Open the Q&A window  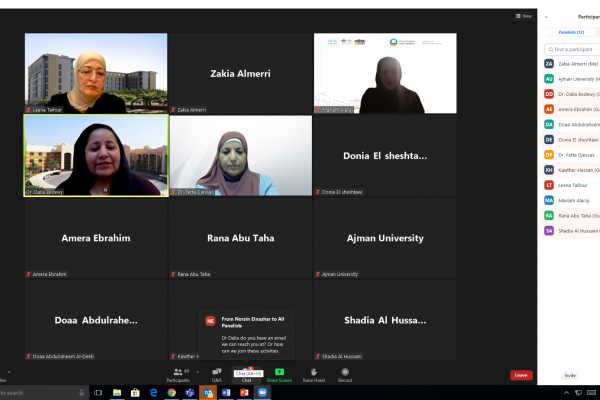pos(217,374)
